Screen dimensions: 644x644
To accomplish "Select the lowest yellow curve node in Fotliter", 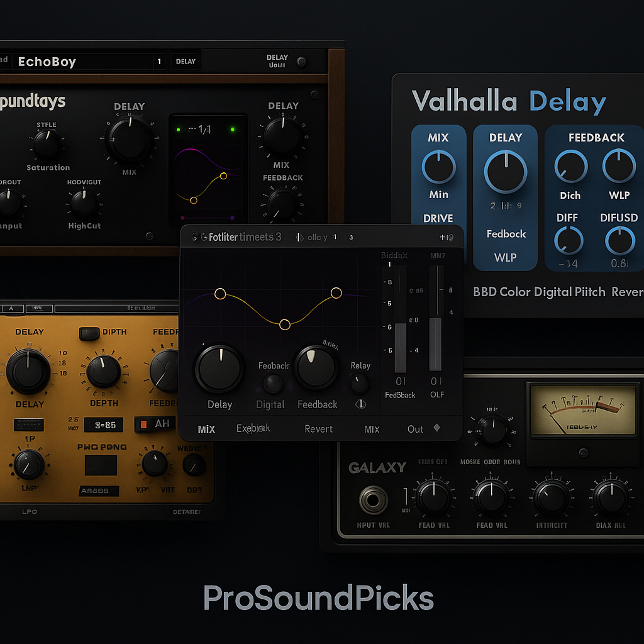I will pyautogui.click(x=285, y=325).
